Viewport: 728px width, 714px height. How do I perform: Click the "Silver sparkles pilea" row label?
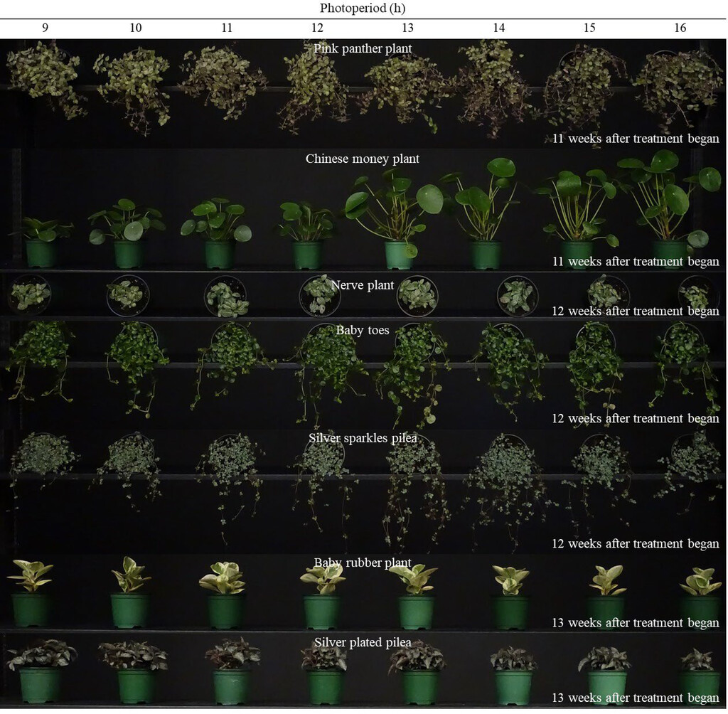click(363, 438)
